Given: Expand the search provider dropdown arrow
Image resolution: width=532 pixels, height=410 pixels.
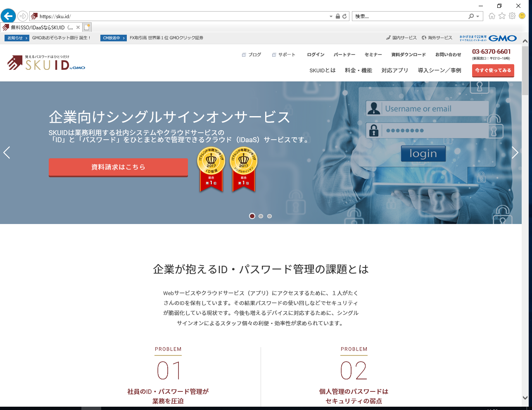Looking at the screenshot, I should (x=478, y=17).
